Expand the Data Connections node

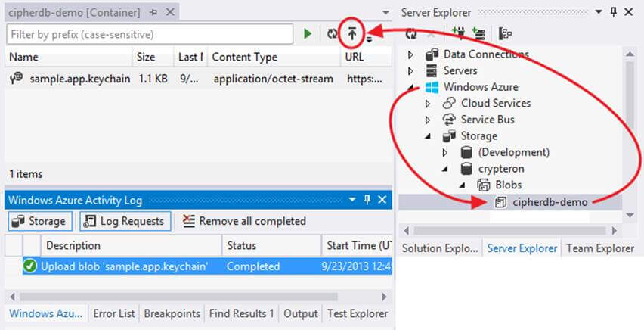[x=410, y=54]
